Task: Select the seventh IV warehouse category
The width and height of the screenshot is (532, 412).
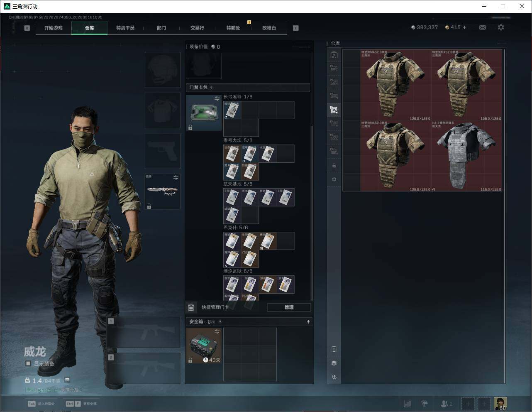Action: 334,151
